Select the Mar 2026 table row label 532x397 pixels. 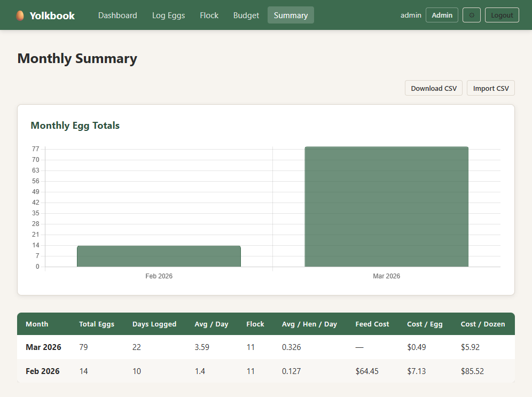click(43, 347)
